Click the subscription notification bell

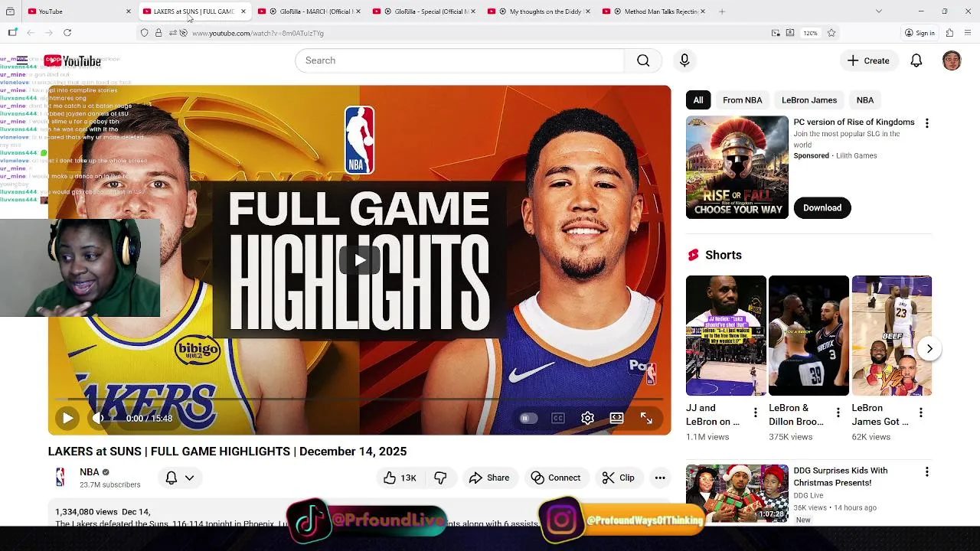click(x=171, y=478)
